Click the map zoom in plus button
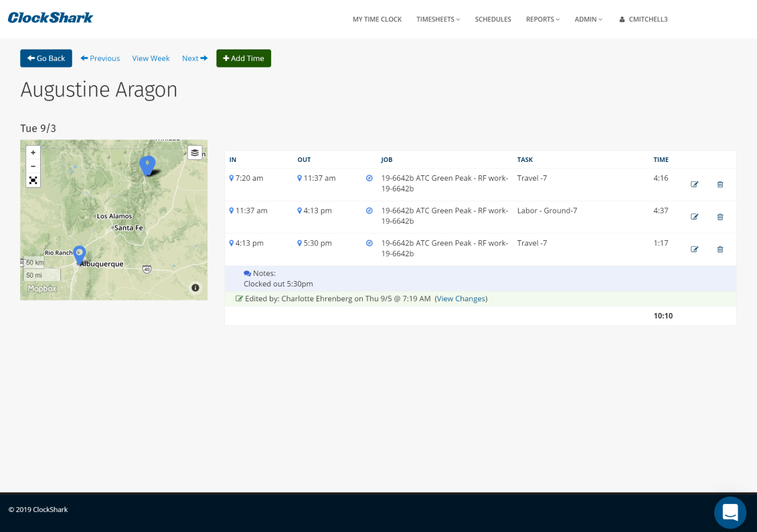Viewport: 757px width, 532px height. click(x=33, y=153)
